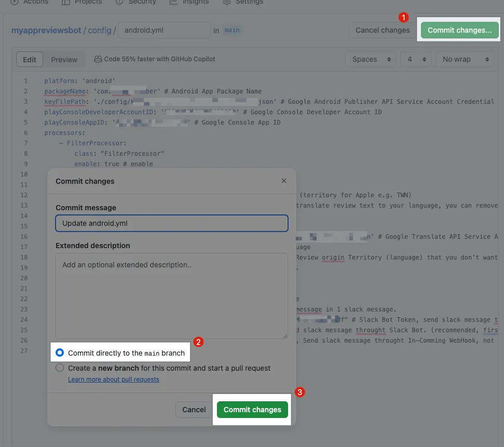Choose 'Create a new branch' radio option
The height and width of the screenshot is (447, 504).
(x=60, y=368)
